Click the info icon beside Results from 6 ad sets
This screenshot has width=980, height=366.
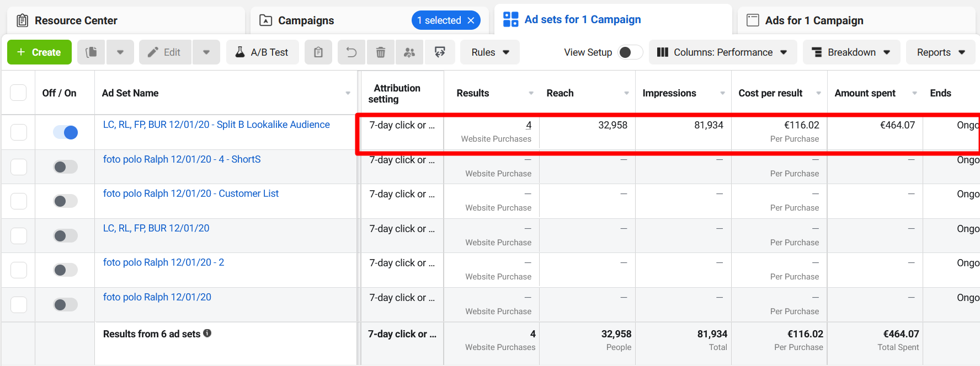pyautogui.click(x=207, y=333)
